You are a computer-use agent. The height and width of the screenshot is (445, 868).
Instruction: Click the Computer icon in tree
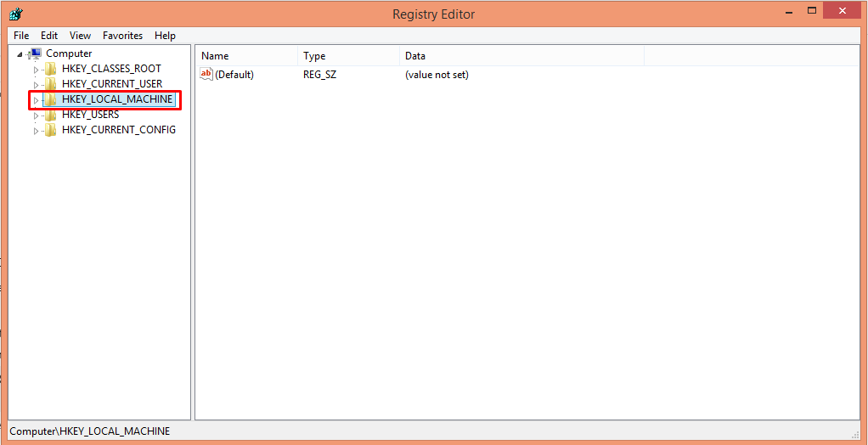[x=36, y=54]
